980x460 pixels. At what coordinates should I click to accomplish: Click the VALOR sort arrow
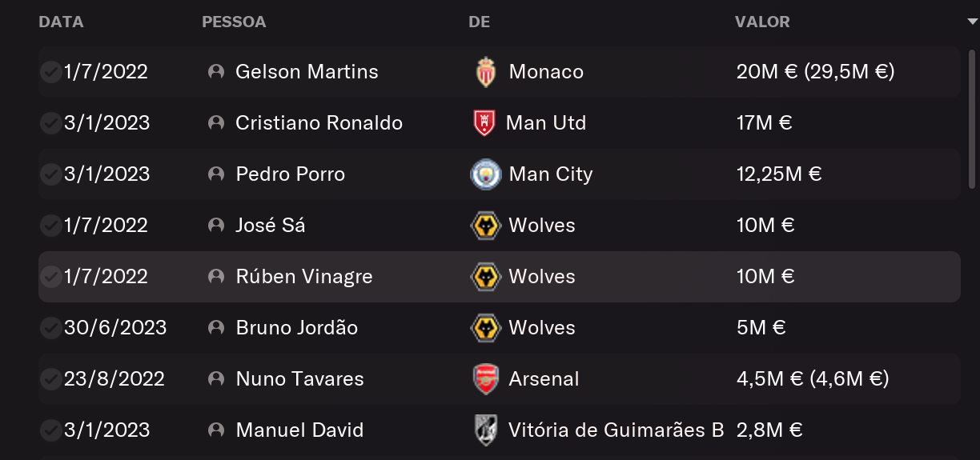[972, 22]
